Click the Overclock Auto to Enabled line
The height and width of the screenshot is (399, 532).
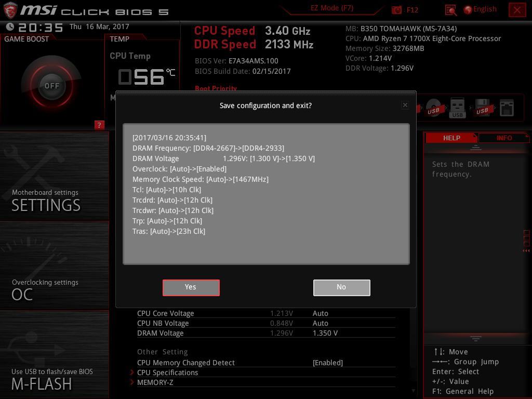(x=179, y=169)
